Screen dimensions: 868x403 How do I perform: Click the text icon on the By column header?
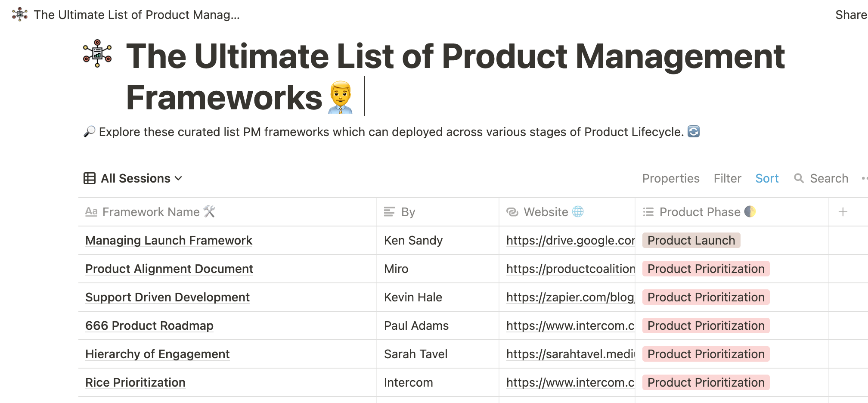pos(390,212)
